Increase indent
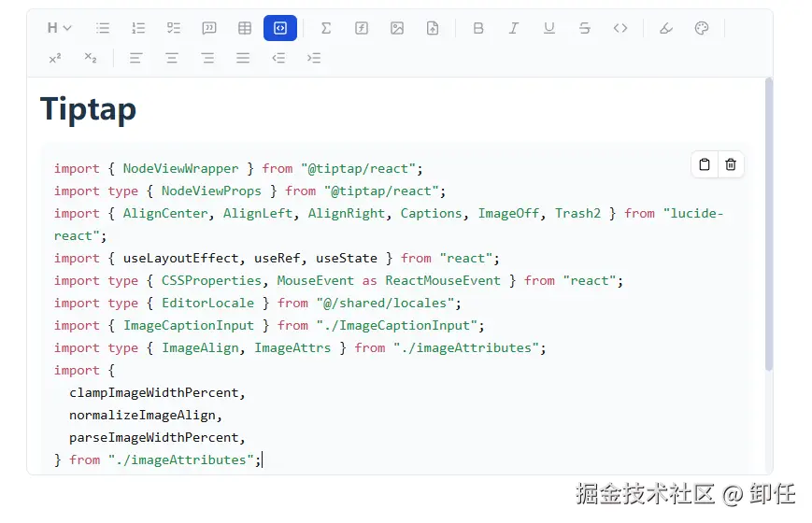The image size is (812, 523). pyautogui.click(x=314, y=58)
